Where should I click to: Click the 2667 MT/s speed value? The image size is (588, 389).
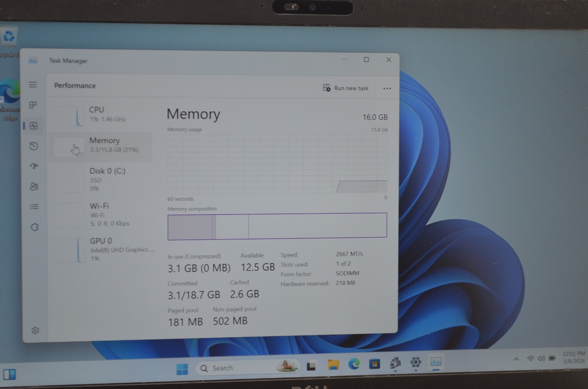click(x=349, y=254)
